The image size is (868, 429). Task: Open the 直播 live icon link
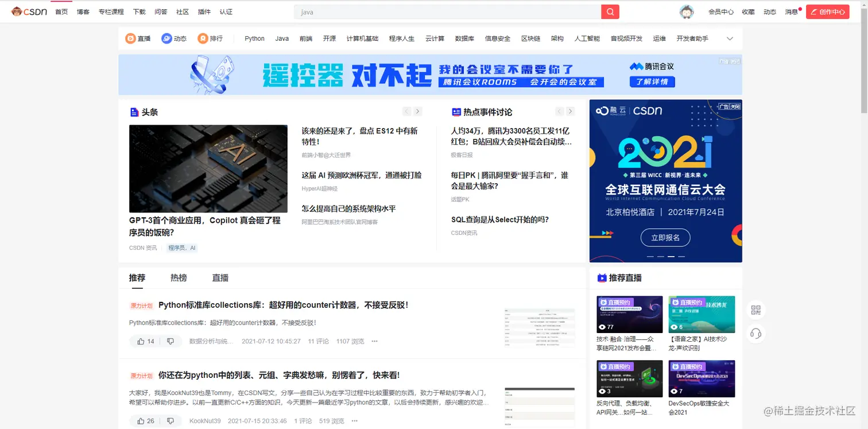(138, 38)
